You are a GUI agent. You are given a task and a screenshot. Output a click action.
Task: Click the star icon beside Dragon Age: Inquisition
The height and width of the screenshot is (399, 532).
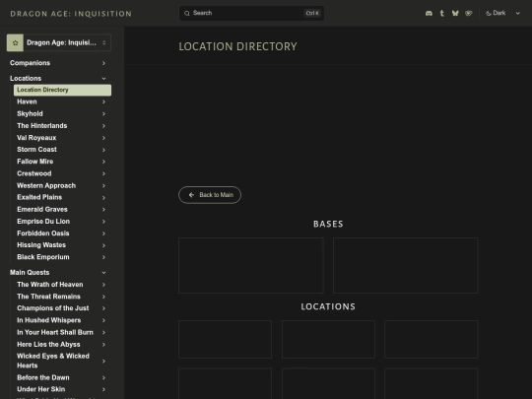click(15, 42)
